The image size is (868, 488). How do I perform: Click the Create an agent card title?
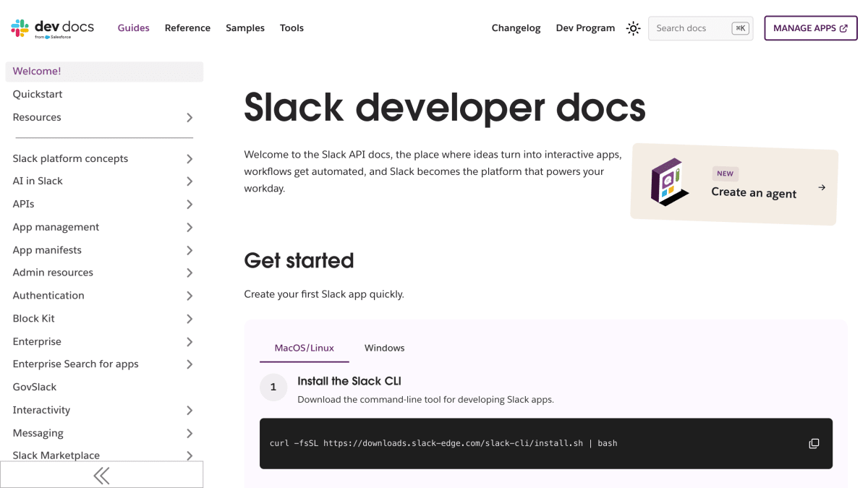coord(754,192)
